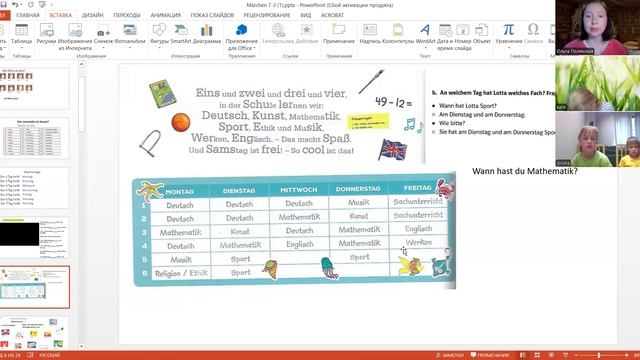Insert pictures via the Рисунки icon

click(46, 34)
